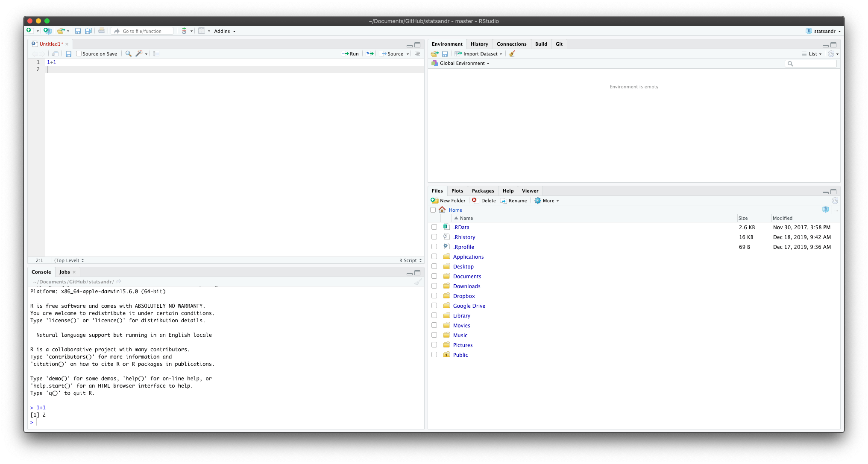Open the code tools magic wand
This screenshot has width=868, height=464.
click(x=139, y=54)
